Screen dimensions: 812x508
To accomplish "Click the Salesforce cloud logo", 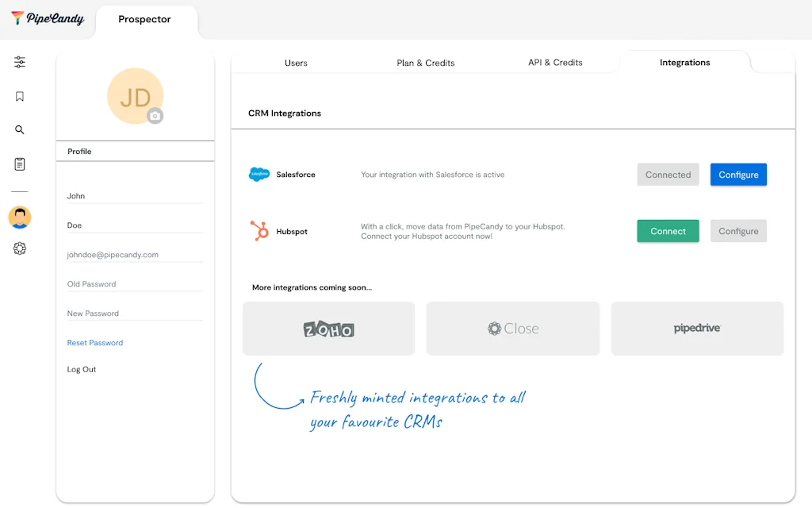I will coord(259,175).
